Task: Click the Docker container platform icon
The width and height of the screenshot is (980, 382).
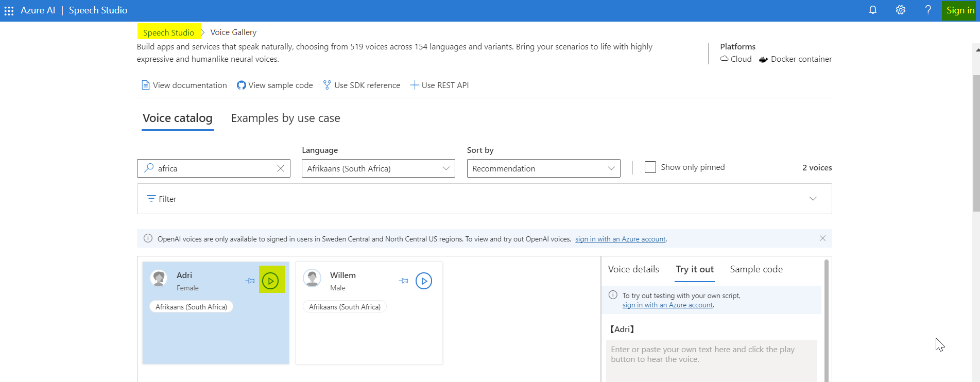Action: click(x=763, y=59)
